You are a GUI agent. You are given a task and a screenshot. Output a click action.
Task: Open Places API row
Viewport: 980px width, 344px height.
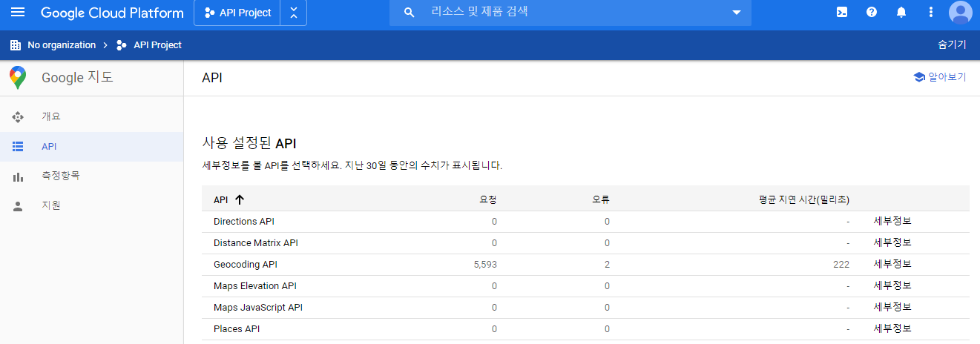pos(585,329)
